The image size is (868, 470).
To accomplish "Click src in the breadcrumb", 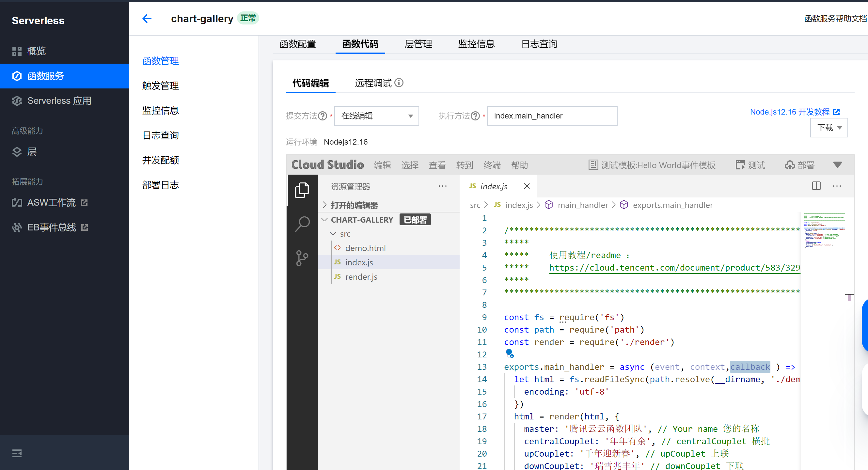I will click(x=475, y=205).
